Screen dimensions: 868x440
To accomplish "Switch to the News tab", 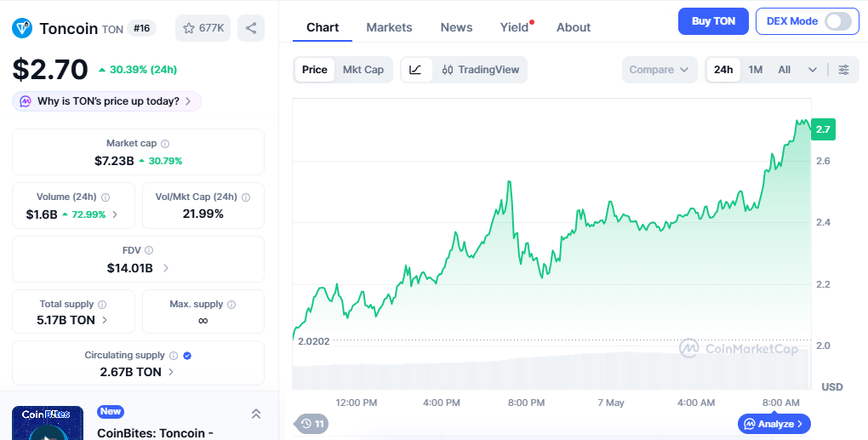I will [456, 28].
